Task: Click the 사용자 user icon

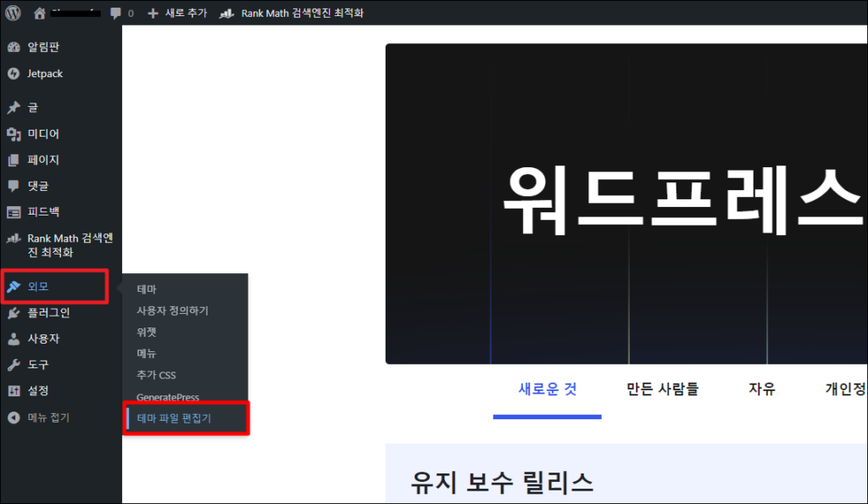Action: tap(14, 339)
